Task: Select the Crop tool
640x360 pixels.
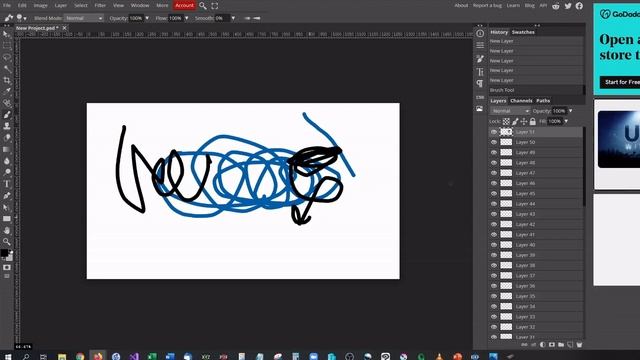Action: [x=7, y=80]
